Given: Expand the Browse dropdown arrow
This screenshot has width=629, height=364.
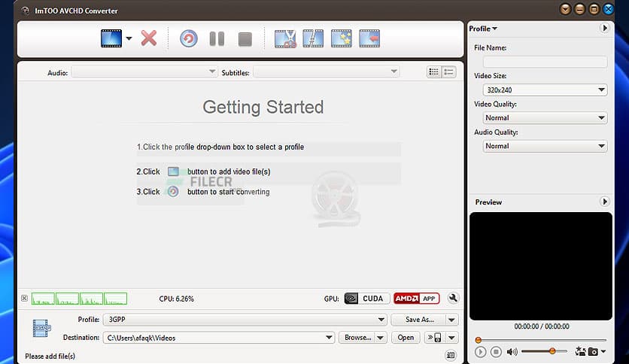Looking at the screenshot, I should (381, 338).
